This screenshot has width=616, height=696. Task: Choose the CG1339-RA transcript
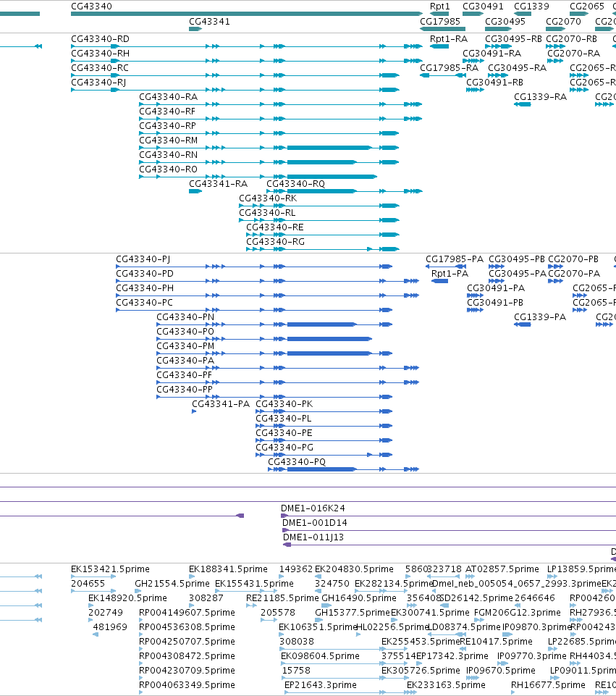tap(540, 97)
